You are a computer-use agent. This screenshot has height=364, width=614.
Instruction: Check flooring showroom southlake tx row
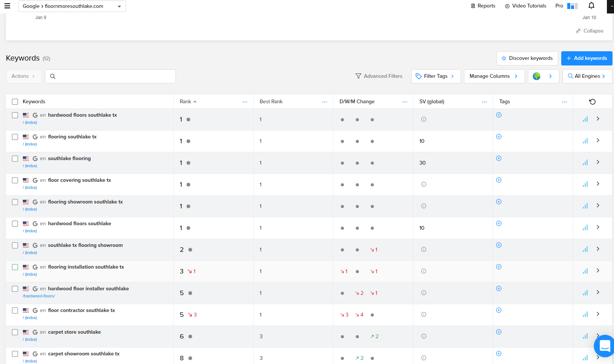[15, 202]
